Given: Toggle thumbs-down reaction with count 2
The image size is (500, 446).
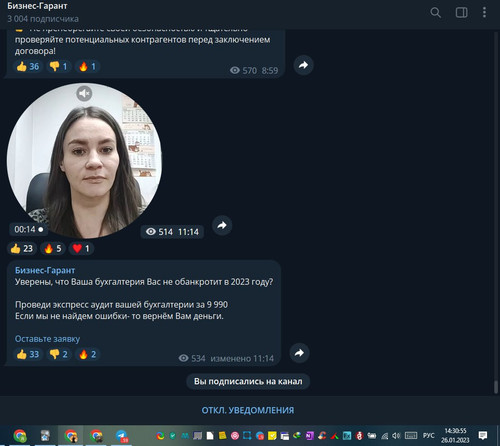Looking at the screenshot, I should (x=58, y=354).
